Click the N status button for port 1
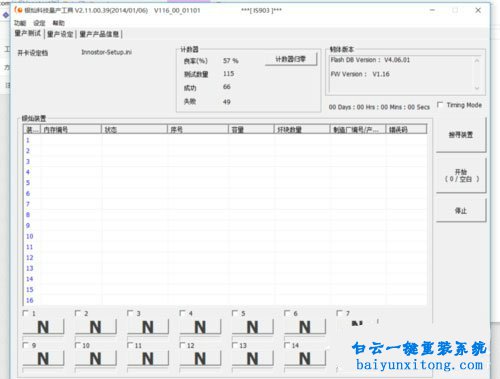 point(43,327)
